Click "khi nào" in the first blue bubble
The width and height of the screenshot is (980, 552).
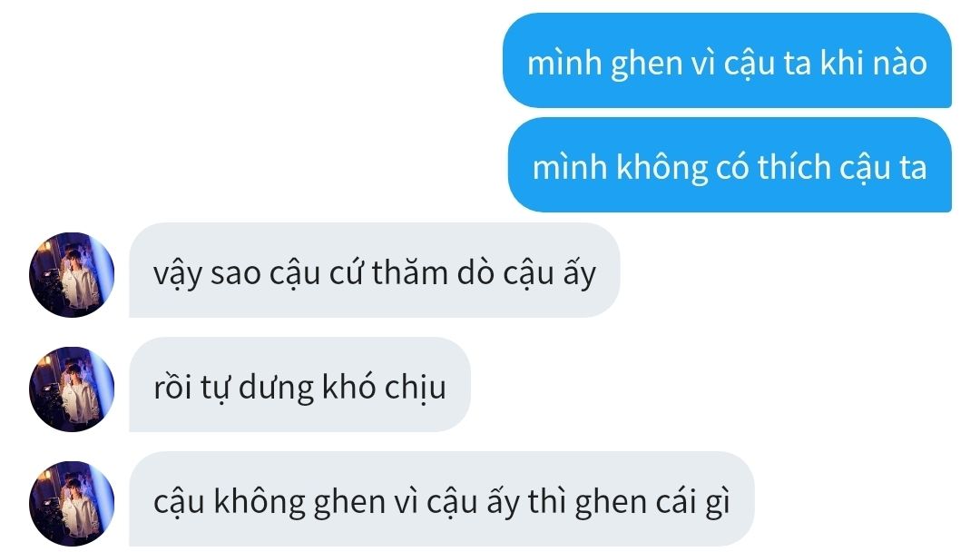(x=873, y=63)
